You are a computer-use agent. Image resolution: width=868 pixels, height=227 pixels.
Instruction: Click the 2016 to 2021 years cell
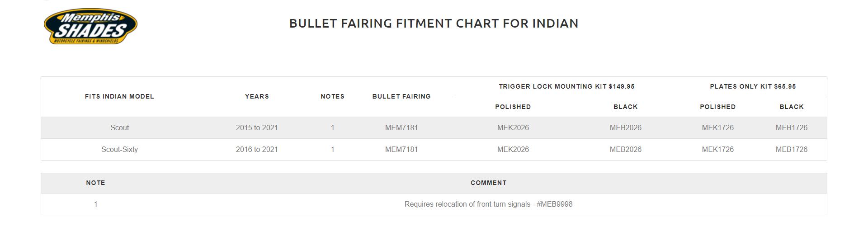click(257, 149)
